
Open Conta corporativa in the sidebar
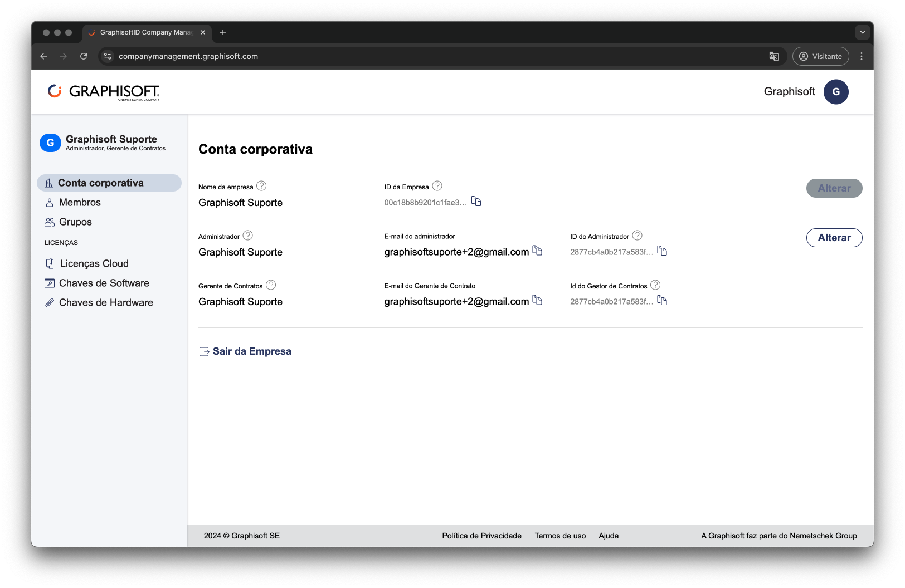tap(109, 183)
